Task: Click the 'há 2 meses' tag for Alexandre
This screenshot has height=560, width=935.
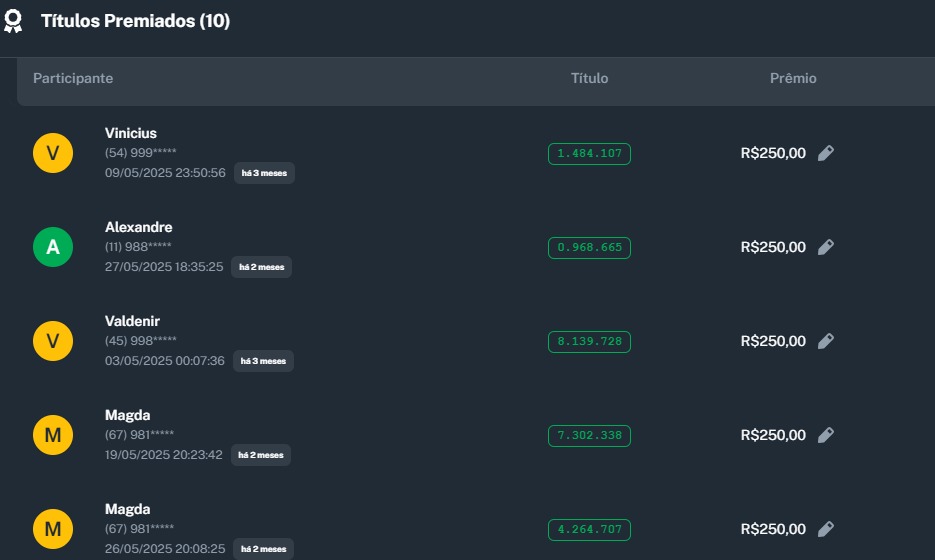Action: (x=262, y=267)
